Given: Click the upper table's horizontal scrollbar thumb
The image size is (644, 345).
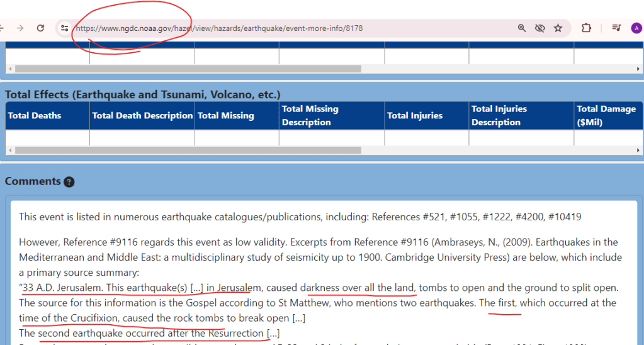Looking at the screenshot, I should pos(188,69).
